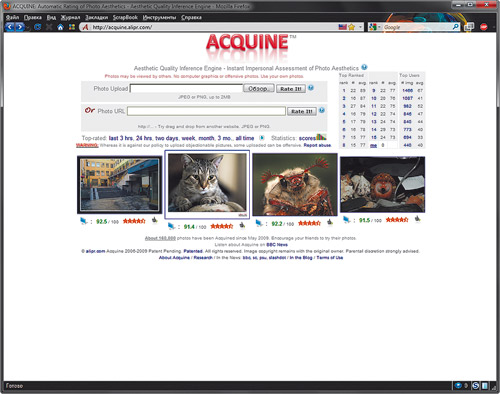Click the address bar showing acquine.alipr.com

(x=213, y=27)
